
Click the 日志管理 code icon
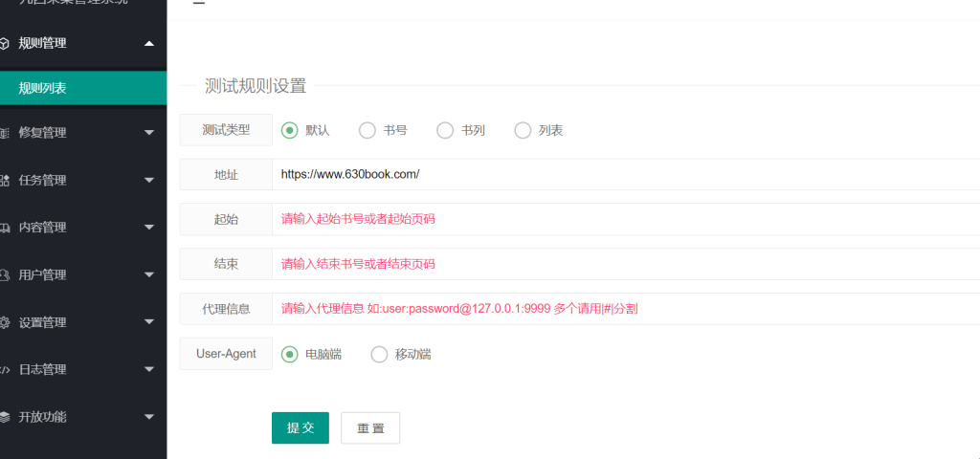[4, 370]
